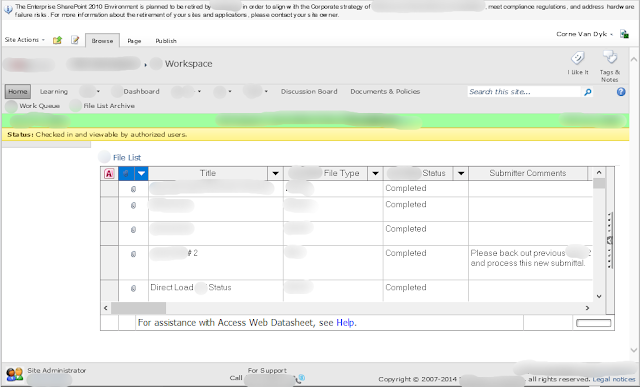Click the info icon in retirement banner

point(8,10)
